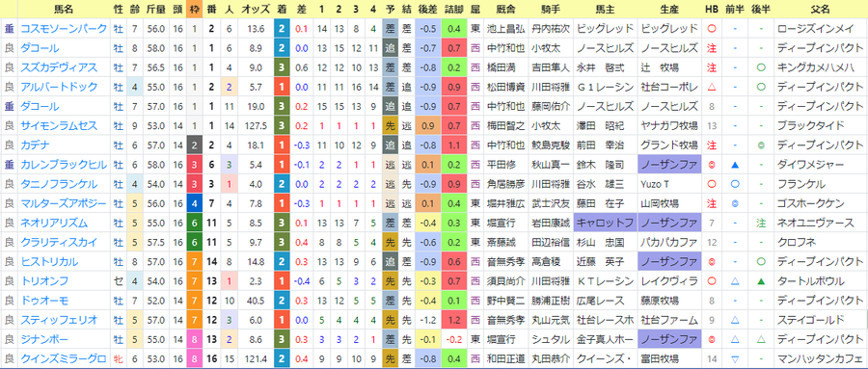Click trainer name 須貝尚介
Screen dimensions: 868x369
click(506, 280)
